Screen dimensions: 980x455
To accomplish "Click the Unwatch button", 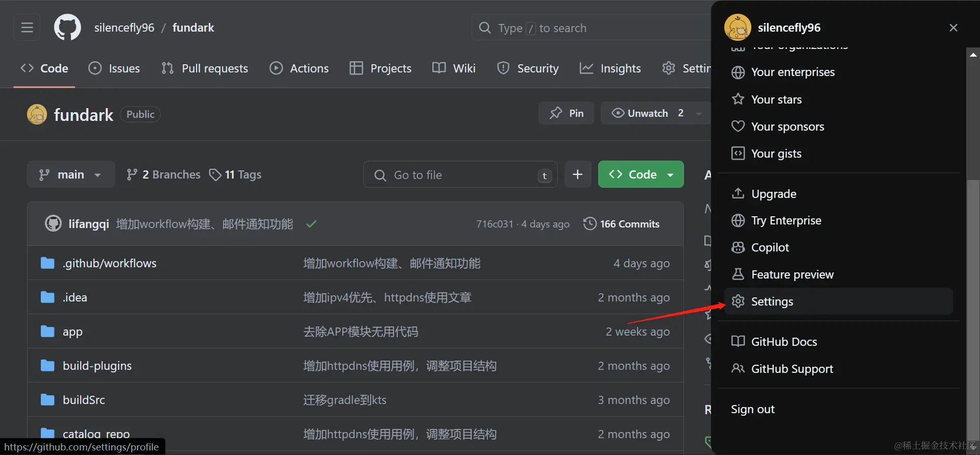I will 647,113.
